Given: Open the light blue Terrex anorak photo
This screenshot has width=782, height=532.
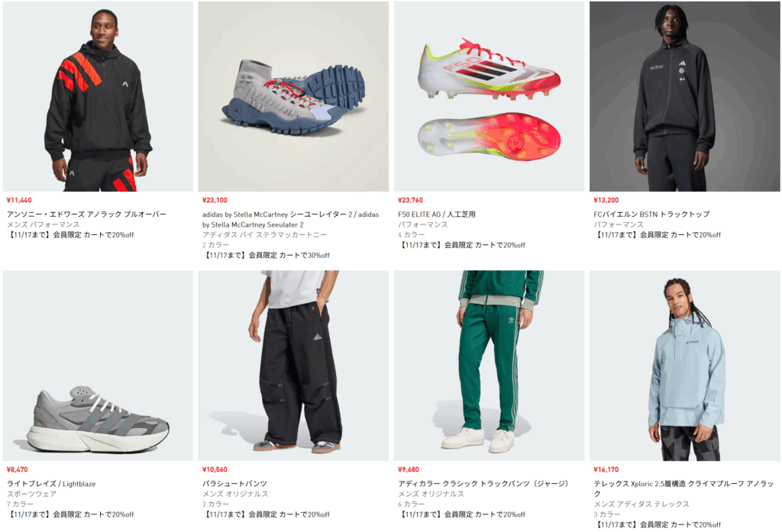Looking at the screenshot, I should click(685, 366).
